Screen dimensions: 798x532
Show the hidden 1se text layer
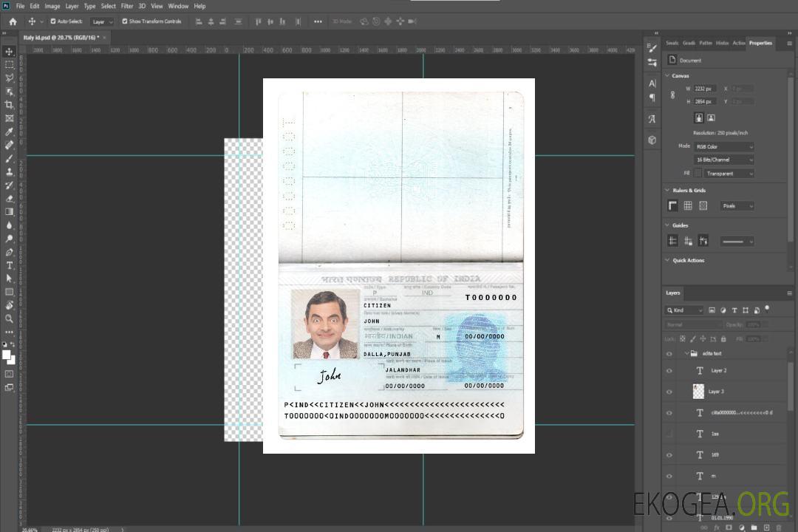[669, 434]
